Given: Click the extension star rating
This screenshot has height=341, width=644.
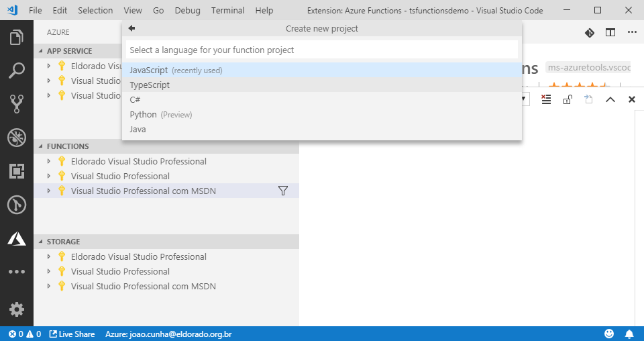Looking at the screenshot, I should click(579, 85).
